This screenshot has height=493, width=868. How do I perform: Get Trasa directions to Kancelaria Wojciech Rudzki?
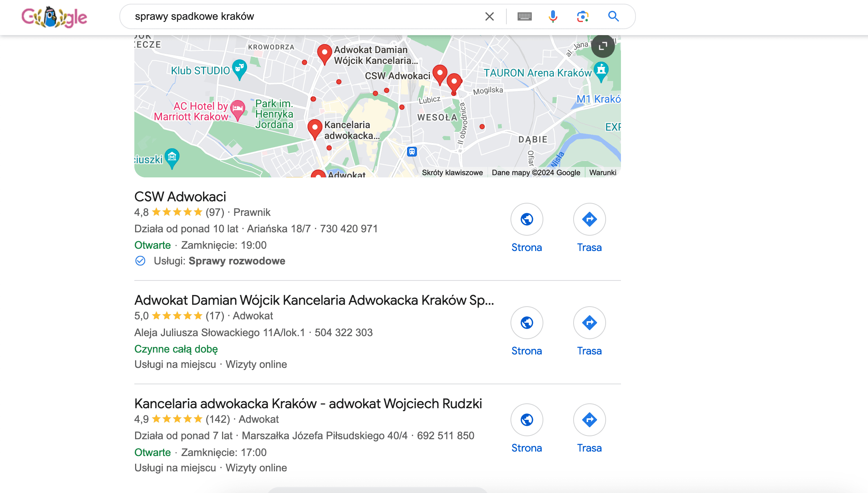pos(589,420)
